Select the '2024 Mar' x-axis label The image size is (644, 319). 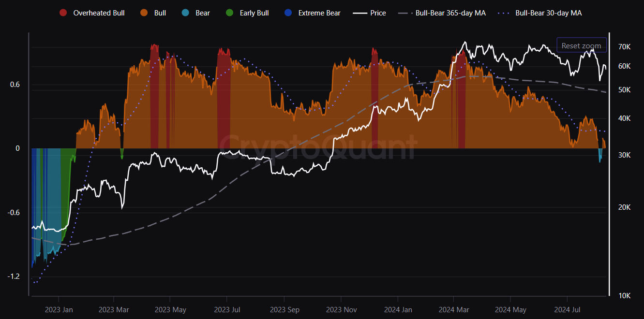[453, 309]
